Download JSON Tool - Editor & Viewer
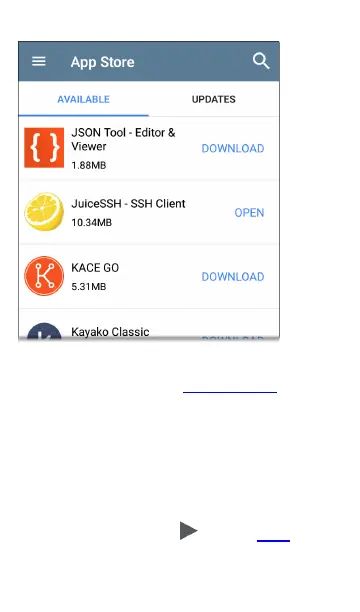Screen dimensions: 360x612 [x=233, y=148]
